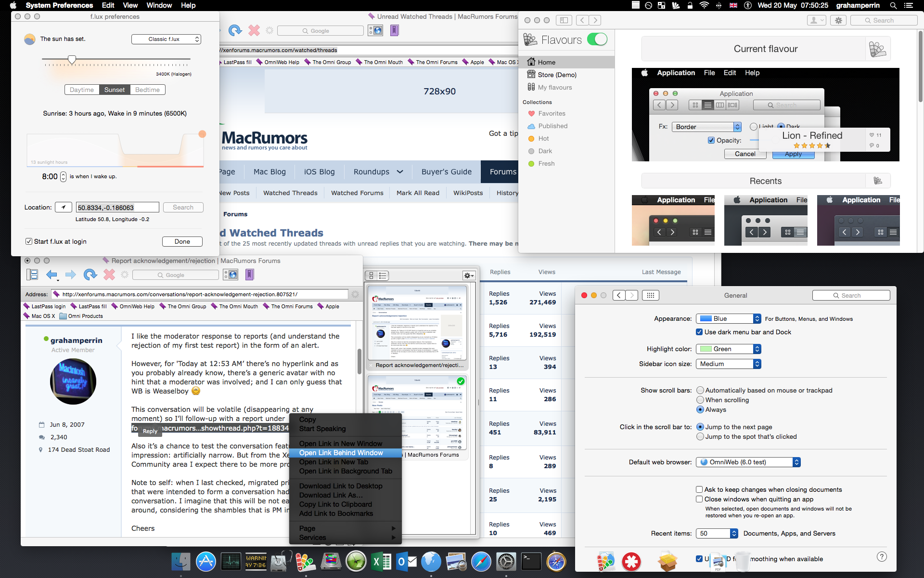Viewport: 924px width, 578px height.
Task: Open the Highlight color Green dropdown
Action: click(728, 349)
